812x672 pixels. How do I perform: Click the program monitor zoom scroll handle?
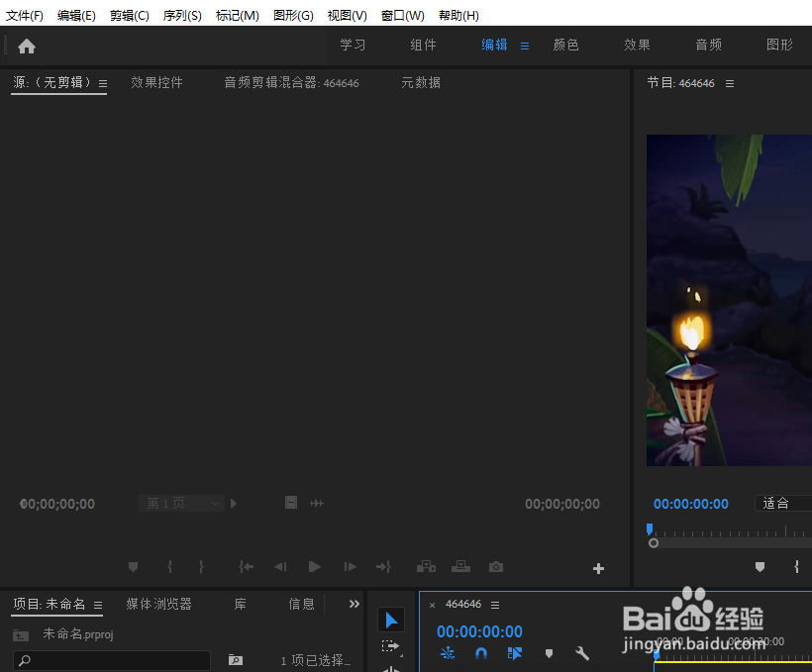tap(654, 543)
